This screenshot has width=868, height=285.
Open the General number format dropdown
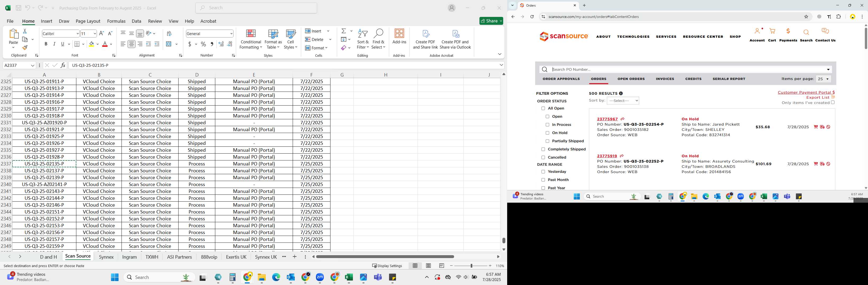(x=231, y=34)
